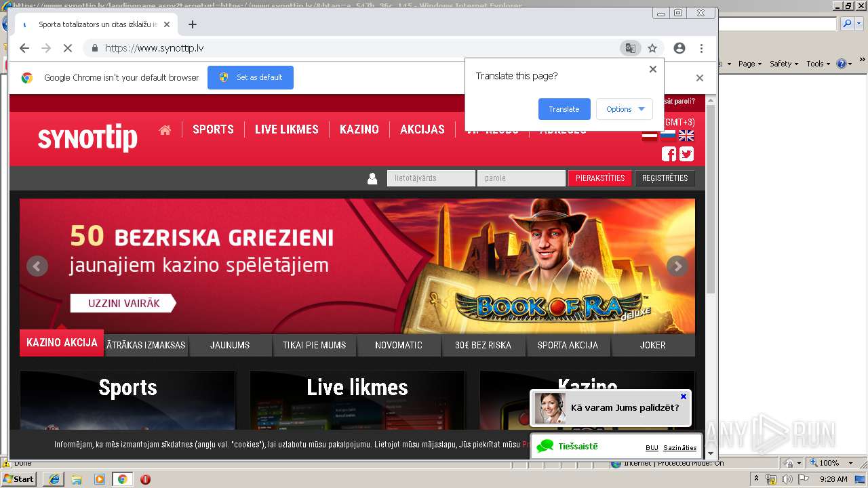Open a new Chrome tab
The height and width of the screenshot is (488, 868).
tap(193, 24)
